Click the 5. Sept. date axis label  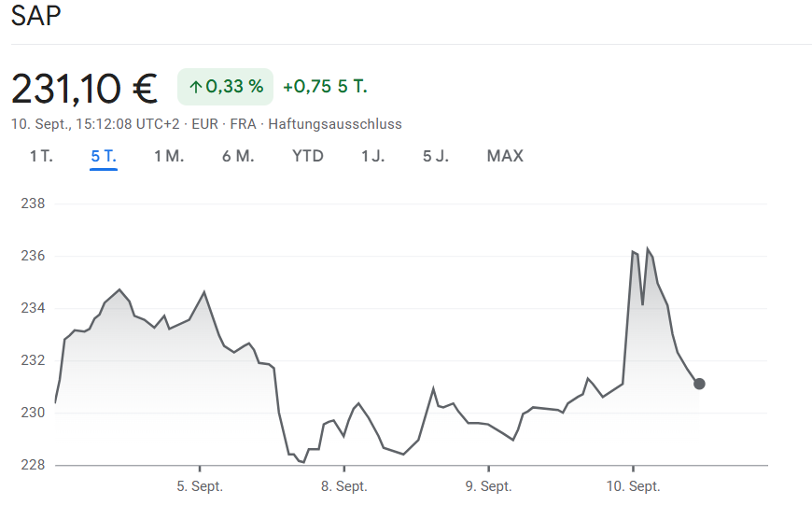coord(200,486)
